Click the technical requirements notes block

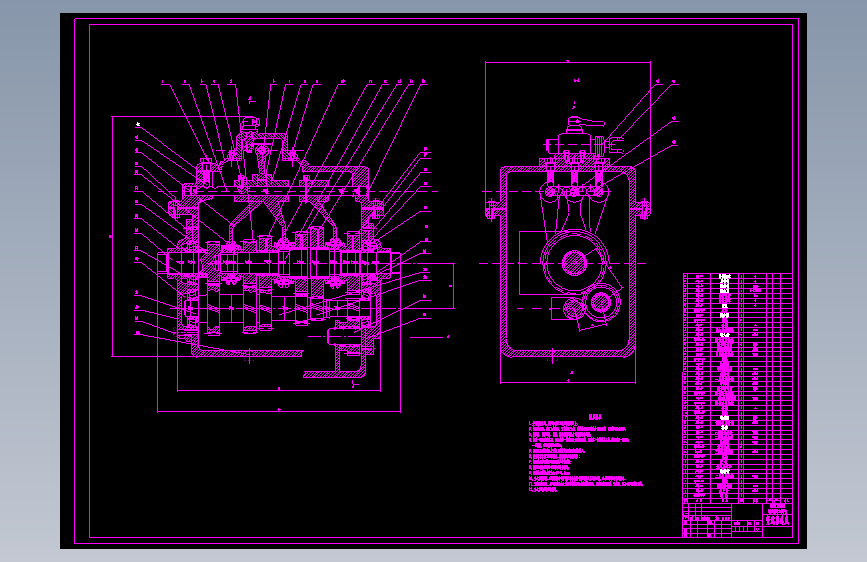point(586,452)
